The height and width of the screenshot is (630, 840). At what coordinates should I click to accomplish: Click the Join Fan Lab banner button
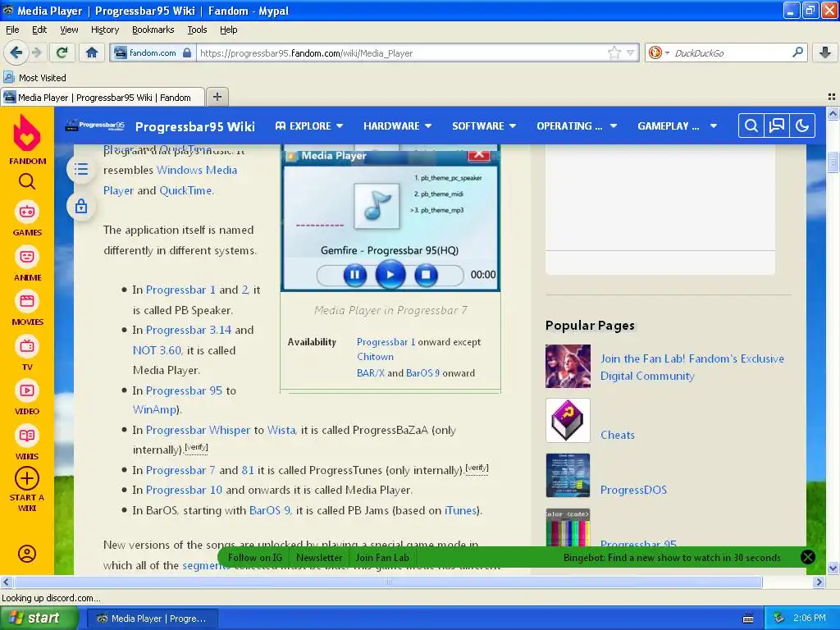point(382,557)
